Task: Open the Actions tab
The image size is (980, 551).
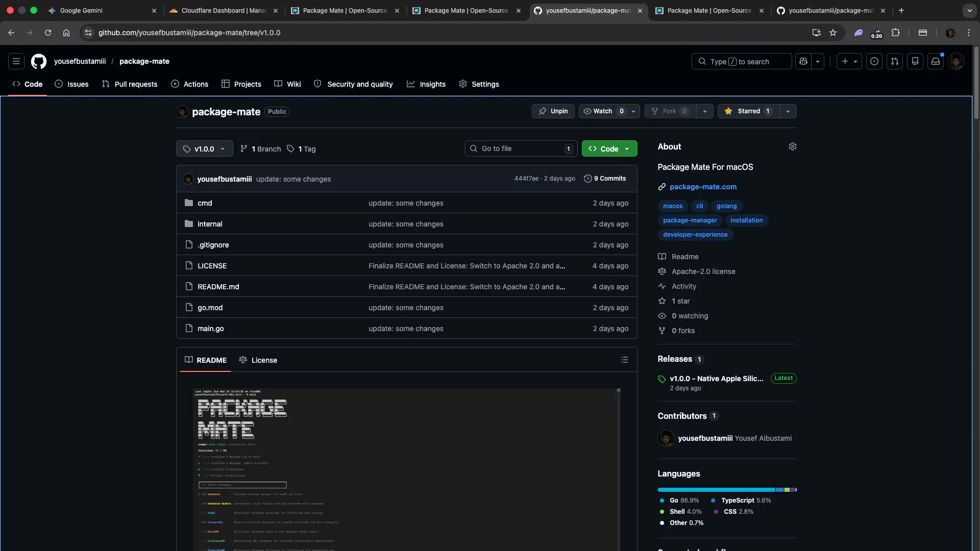Action: point(190,84)
